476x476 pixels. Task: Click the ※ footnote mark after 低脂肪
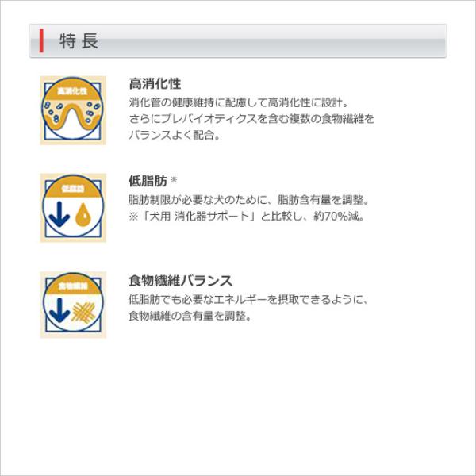[x=174, y=180]
